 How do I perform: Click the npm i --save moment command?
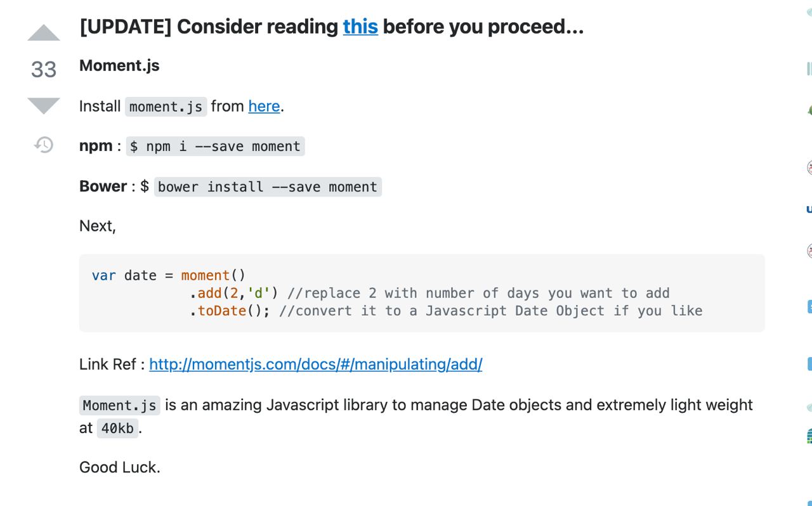pos(215,146)
